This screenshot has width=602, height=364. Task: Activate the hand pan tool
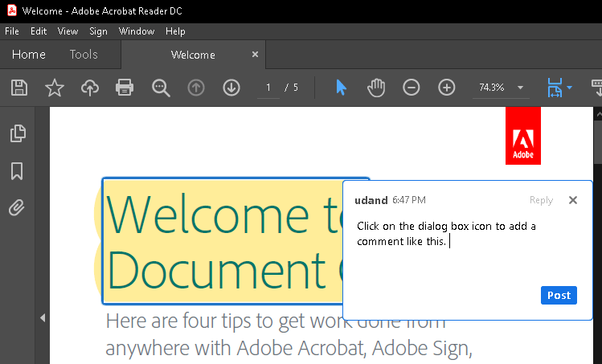click(x=375, y=88)
